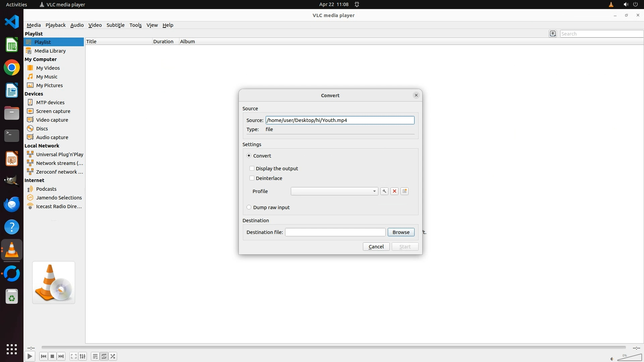Enable Display the output checkbox
644x362 pixels.
[252, 168]
